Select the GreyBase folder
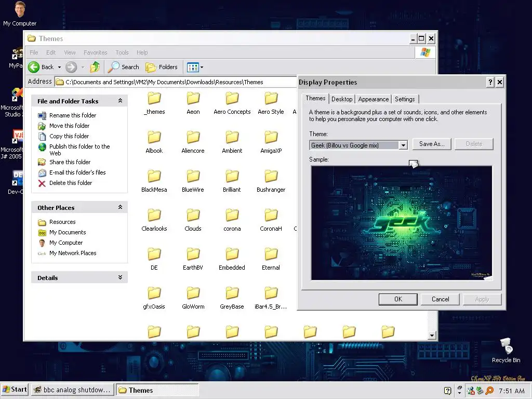Screen dimensions: 532x399 (232, 299)
